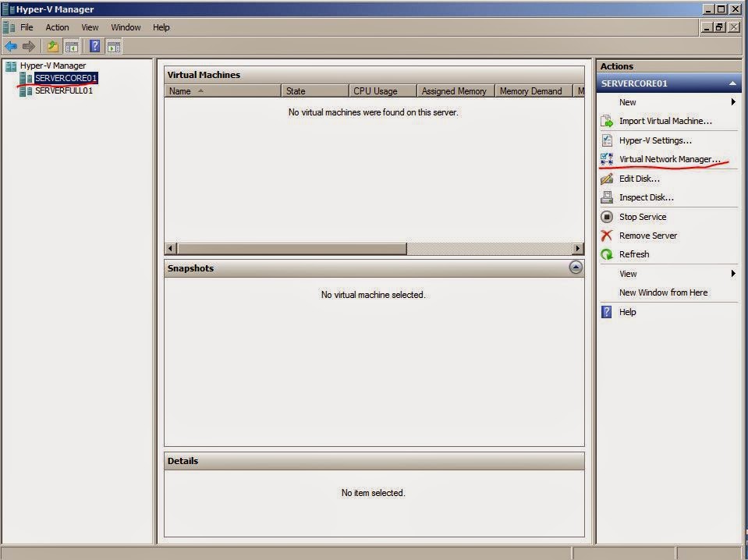Open the Help menu in menu bar
748x560 pixels.
click(161, 27)
